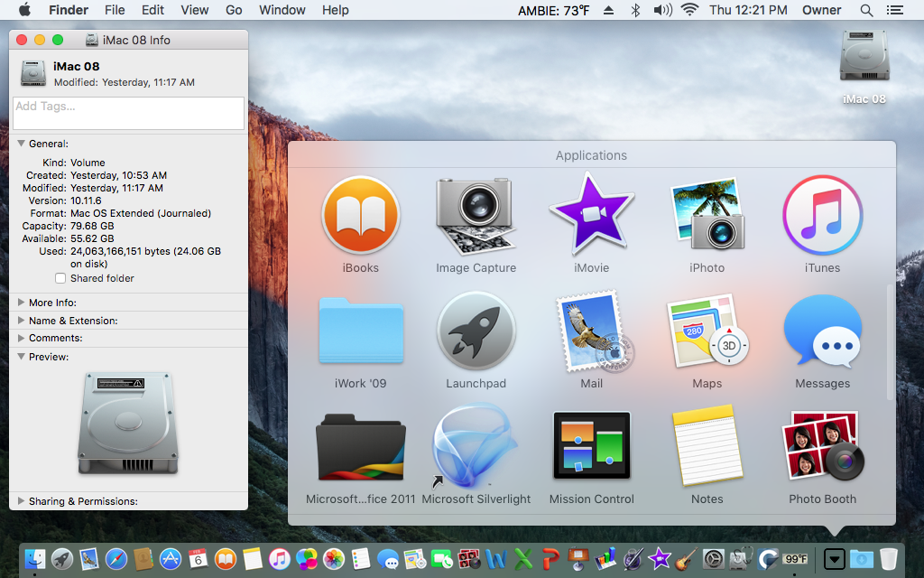Open Notes in the Applications stack
The image size is (924, 578).
click(x=707, y=445)
